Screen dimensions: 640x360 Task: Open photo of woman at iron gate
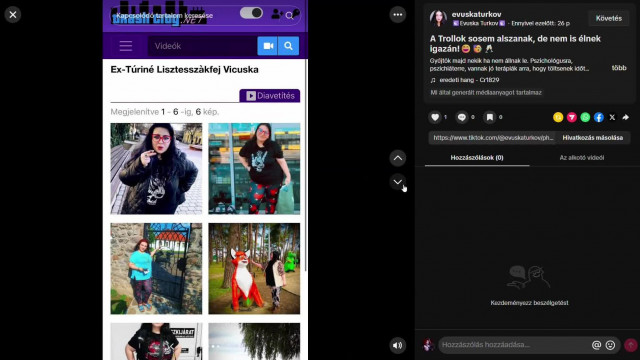[x=156, y=269]
